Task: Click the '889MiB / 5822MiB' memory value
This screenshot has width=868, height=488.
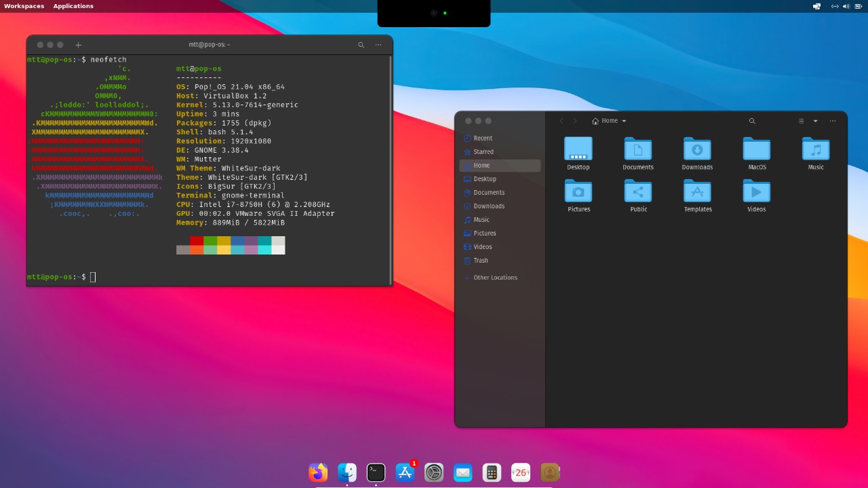Action: [x=249, y=223]
